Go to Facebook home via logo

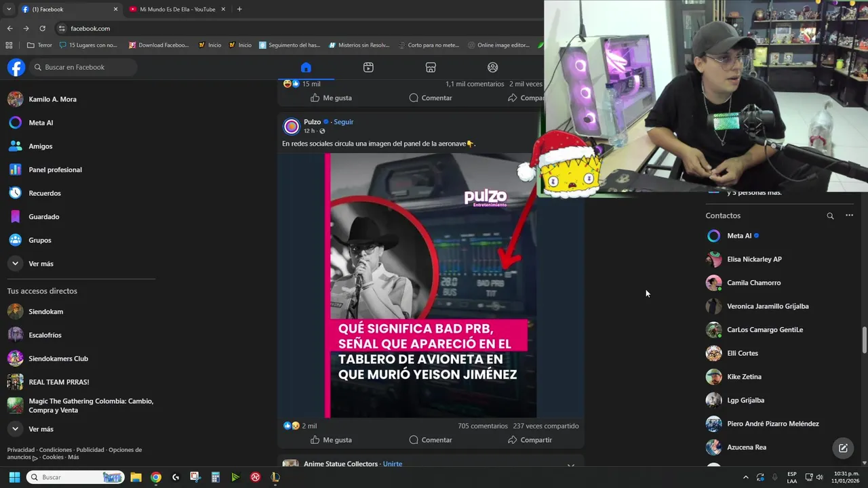16,67
